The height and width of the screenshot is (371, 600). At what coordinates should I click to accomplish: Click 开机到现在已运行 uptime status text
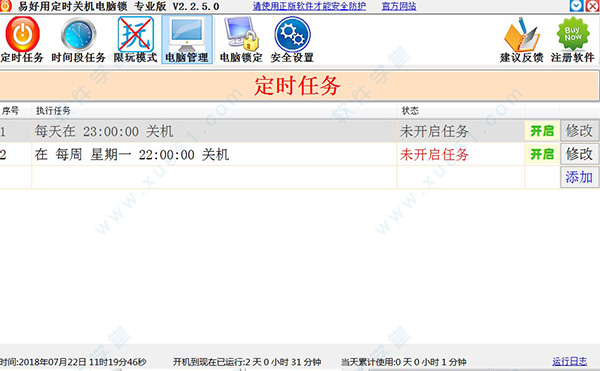[x=247, y=362]
